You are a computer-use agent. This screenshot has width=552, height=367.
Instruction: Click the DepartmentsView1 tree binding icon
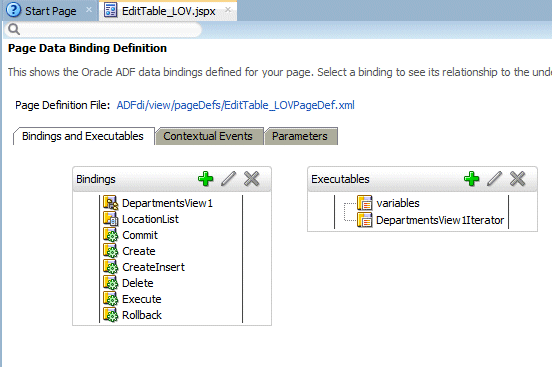coord(111,203)
